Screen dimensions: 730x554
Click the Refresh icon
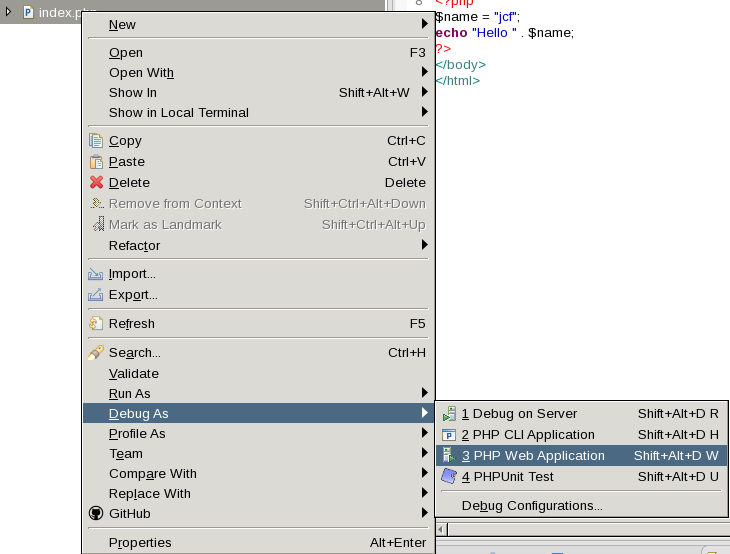(95, 323)
